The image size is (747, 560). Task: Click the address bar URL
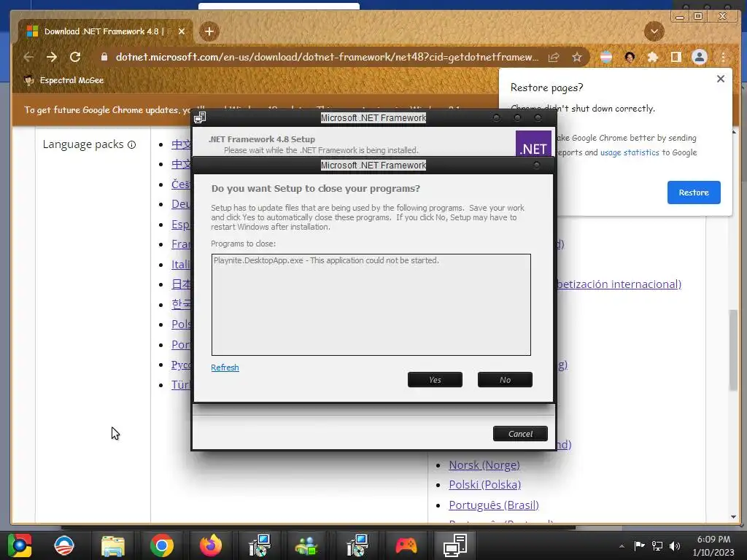point(327,57)
